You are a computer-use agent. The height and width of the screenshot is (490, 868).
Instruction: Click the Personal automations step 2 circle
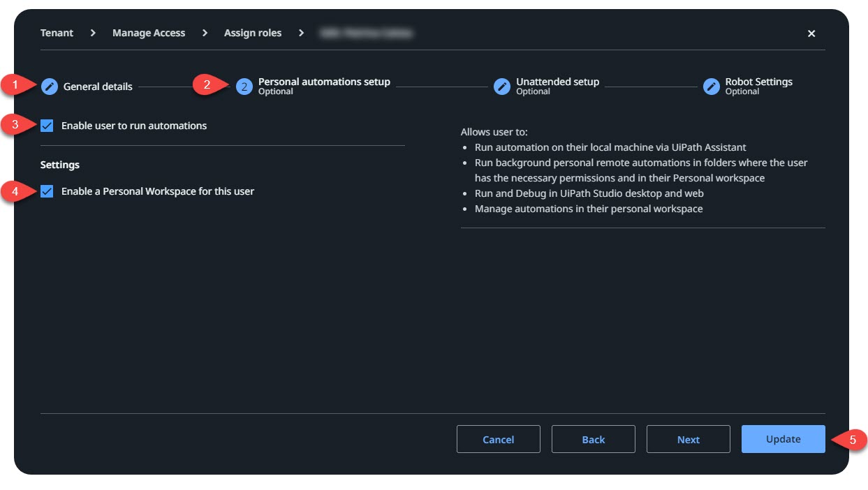click(244, 87)
